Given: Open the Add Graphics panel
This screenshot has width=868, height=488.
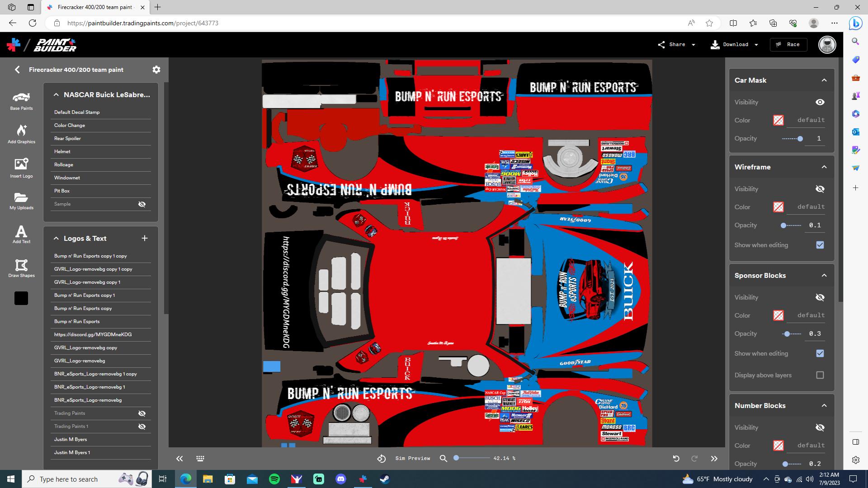Looking at the screenshot, I should point(21,134).
